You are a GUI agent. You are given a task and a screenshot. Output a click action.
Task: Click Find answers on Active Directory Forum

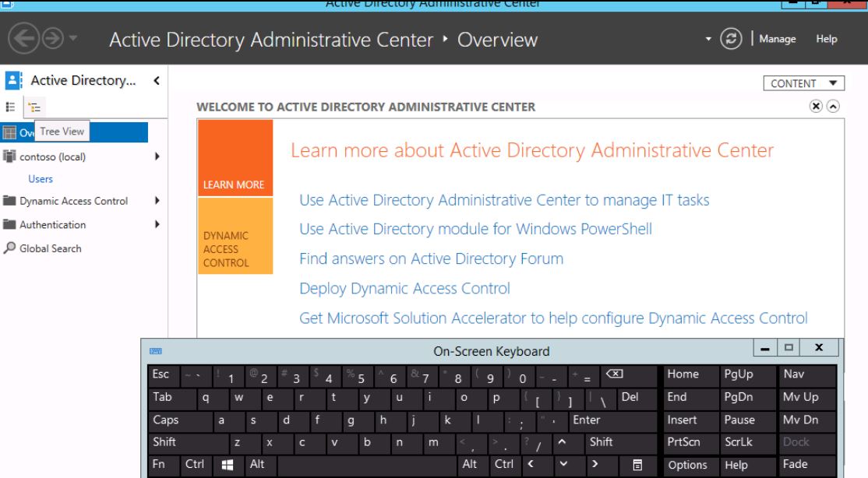pyautogui.click(x=431, y=259)
